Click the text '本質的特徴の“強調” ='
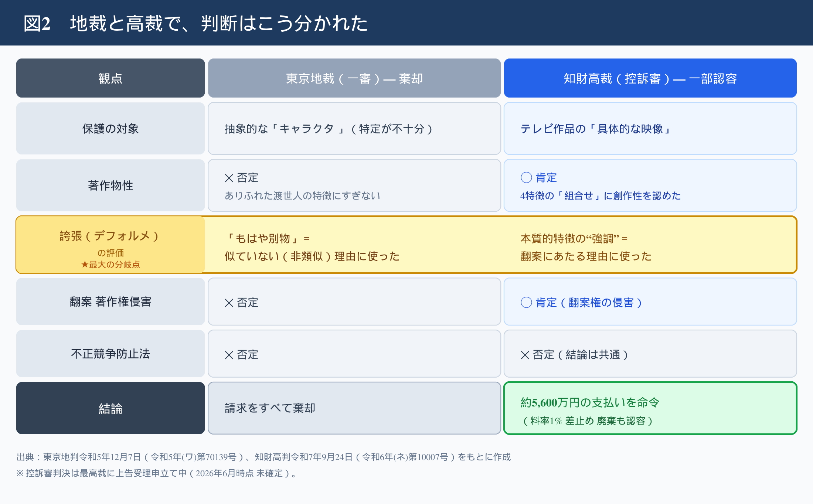Image resolution: width=813 pixels, height=504 pixels. pyautogui.click(x=574, y=238)
